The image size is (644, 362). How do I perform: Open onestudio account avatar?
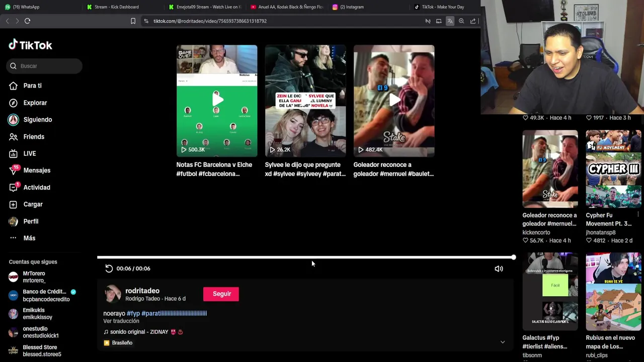[x=14, y=332]
